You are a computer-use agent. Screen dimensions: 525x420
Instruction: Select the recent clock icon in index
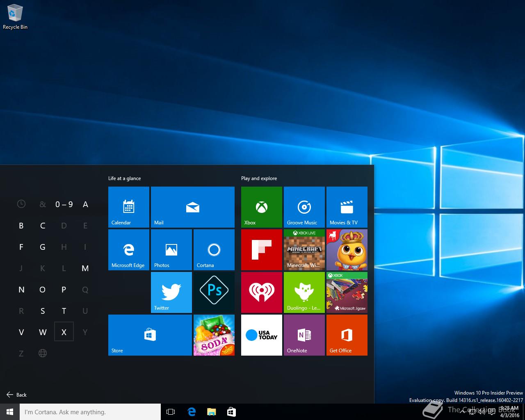pyautogui.click(x=21, y=204)
